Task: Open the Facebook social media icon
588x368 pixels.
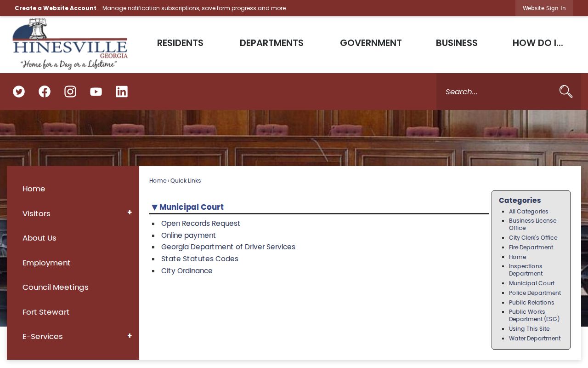Action: pos(45,92)
